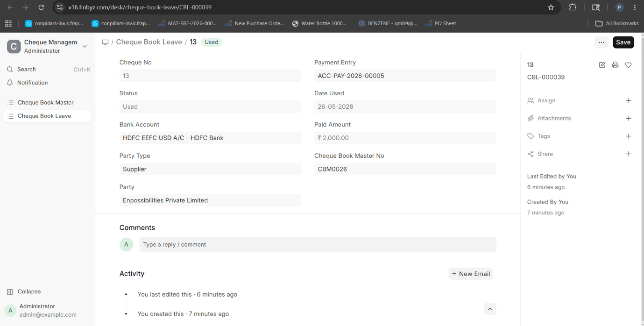644x326 pixels.
Task: Click the Tags label
Action: (x=544, y=136)
